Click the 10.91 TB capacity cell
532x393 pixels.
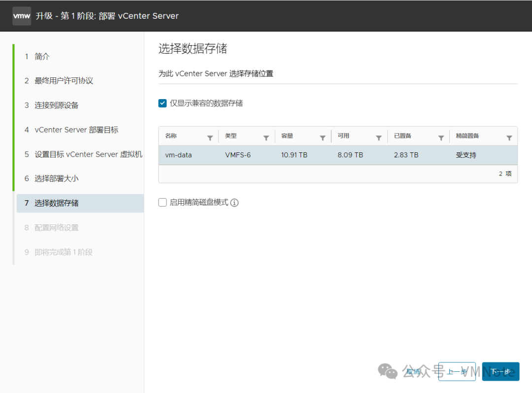294,155
